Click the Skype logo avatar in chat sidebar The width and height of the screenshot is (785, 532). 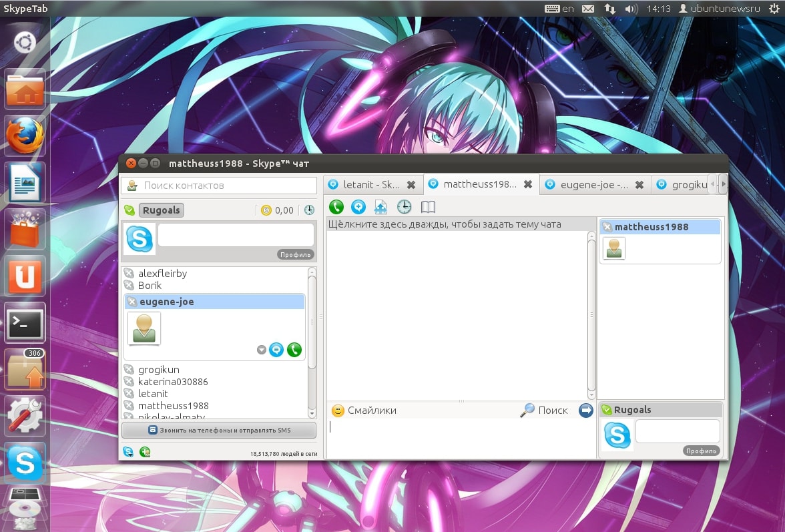[617, 435]
